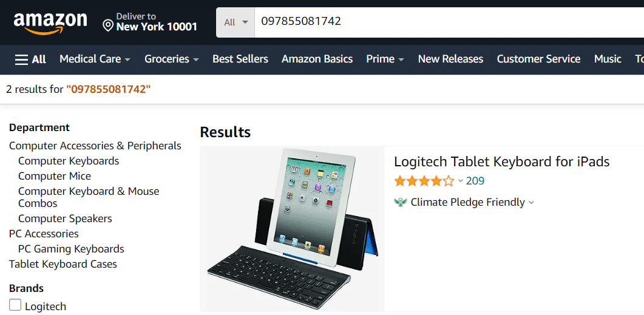Focus the search box with 097855081742
Viewport: 644px width, 315px height.
(449, 22)
